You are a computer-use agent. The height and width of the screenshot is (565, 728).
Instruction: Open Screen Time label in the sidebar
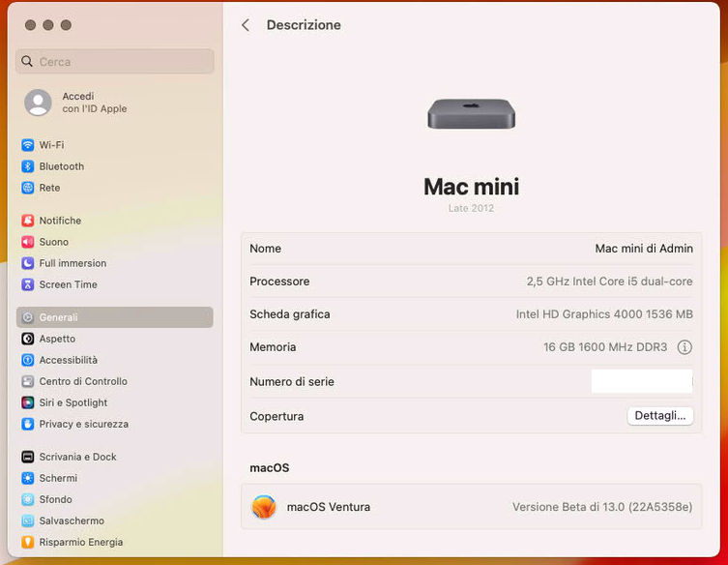tap(69, 284)
